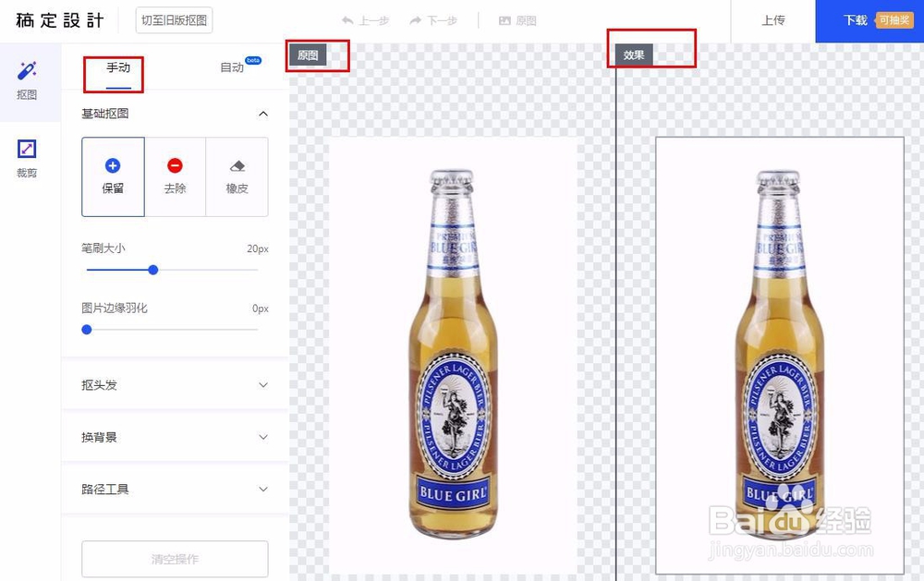The height and width of the screenshot is (581, 924).
Task: Open the 裁剪 crop sidebar tool
Action: point(27,159)
